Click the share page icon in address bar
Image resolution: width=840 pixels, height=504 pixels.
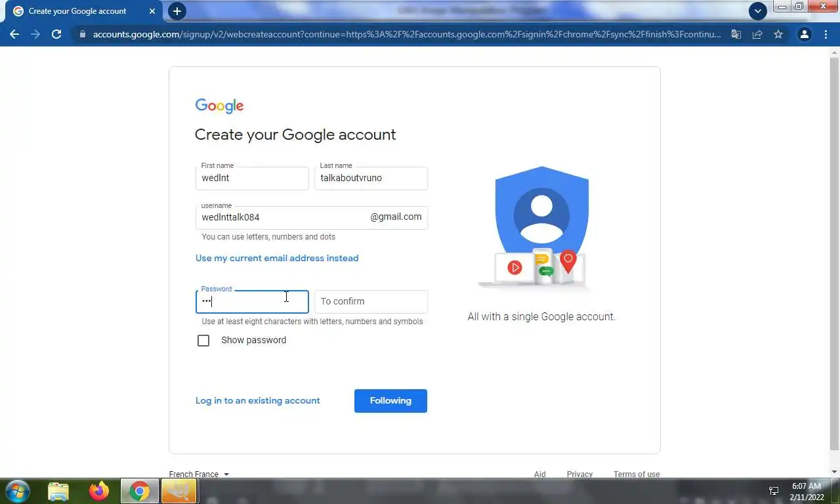(757, 34)
